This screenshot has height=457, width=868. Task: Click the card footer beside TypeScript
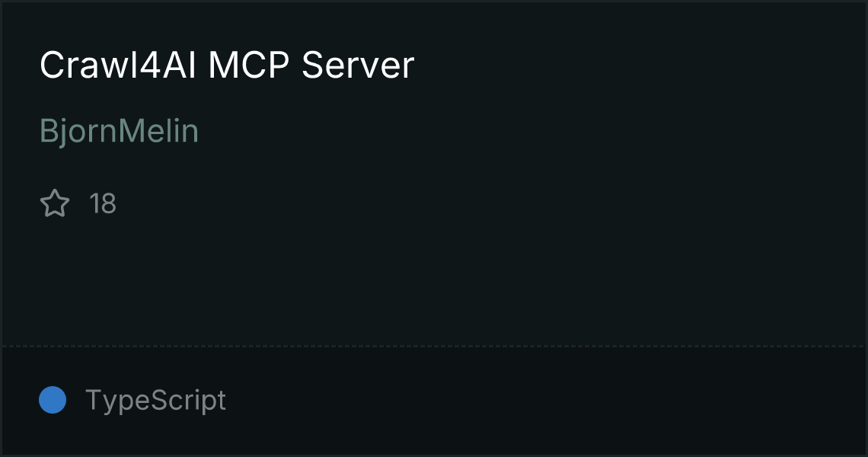[542, 400]
